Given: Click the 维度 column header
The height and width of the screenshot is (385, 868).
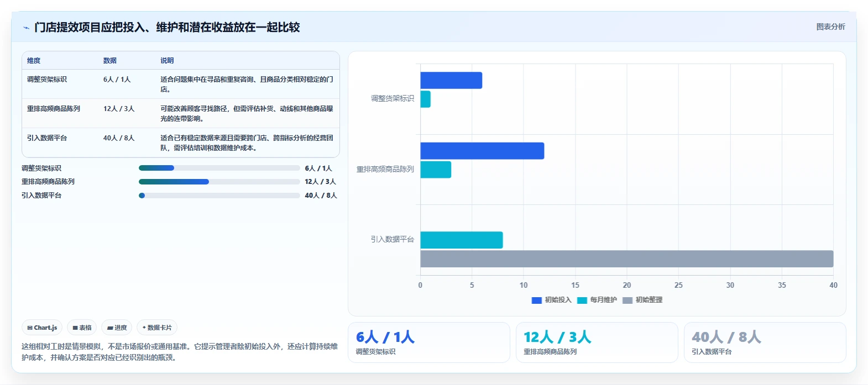Looking at the screenshot, I should click(x=34, y=61).
